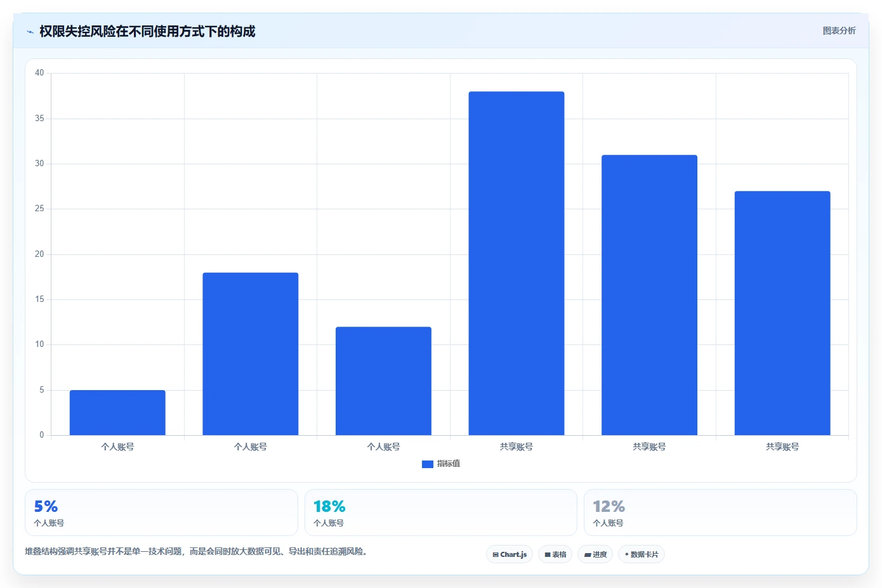Click the y-axis label 0
The image size is (882, 588).
(x=42, y=435)
